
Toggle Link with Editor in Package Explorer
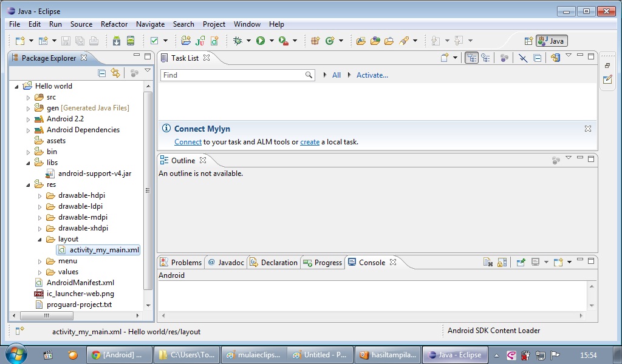115,73
